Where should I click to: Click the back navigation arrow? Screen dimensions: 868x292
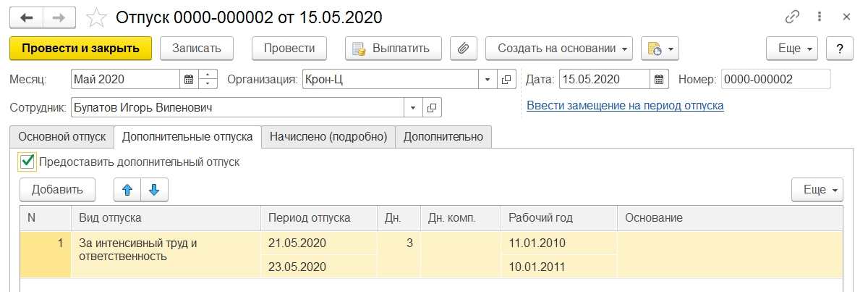(27, 17)
